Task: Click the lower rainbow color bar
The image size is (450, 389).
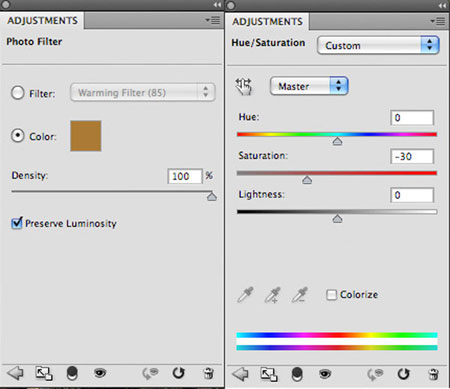Action: tap(337, 348)
